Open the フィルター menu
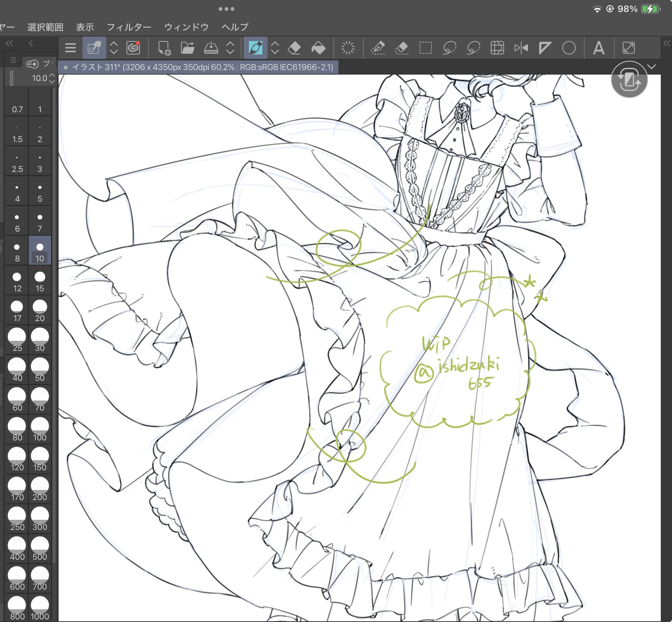 pyautogui.click(x=129, y=27)
